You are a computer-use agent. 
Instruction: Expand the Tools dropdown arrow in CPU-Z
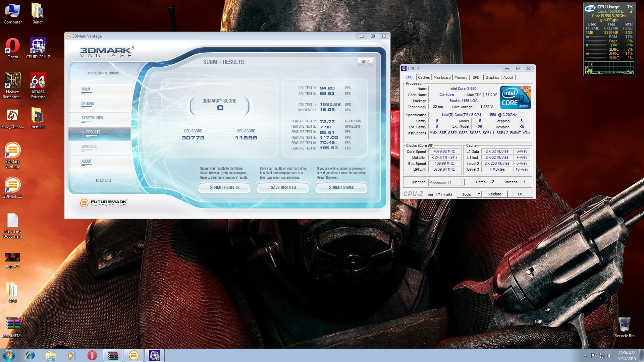point(479,194)
